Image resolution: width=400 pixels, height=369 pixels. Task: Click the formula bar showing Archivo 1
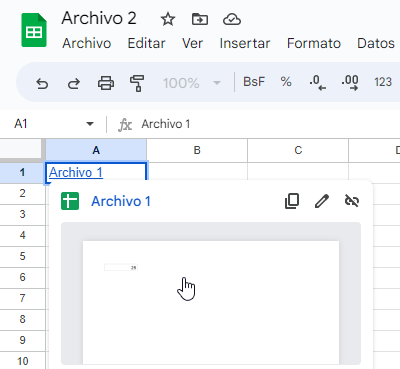click(x=268, y=124)
